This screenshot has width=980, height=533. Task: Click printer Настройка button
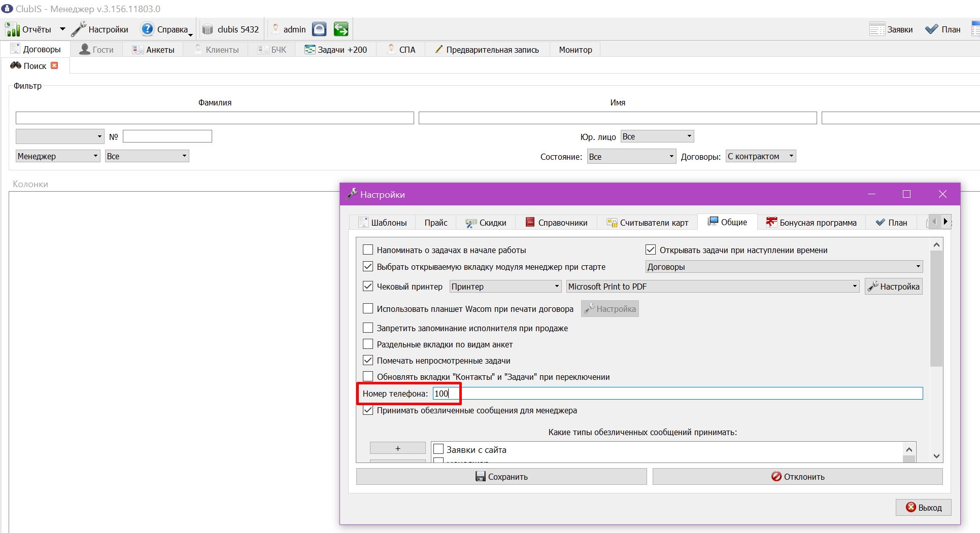pos(894,287)
